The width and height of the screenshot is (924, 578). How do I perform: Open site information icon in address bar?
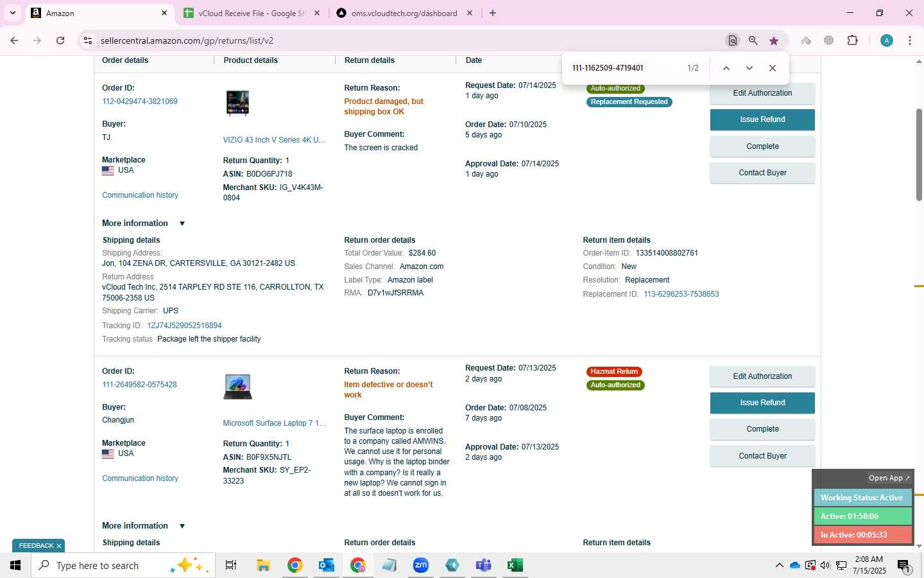pos(89,40)
